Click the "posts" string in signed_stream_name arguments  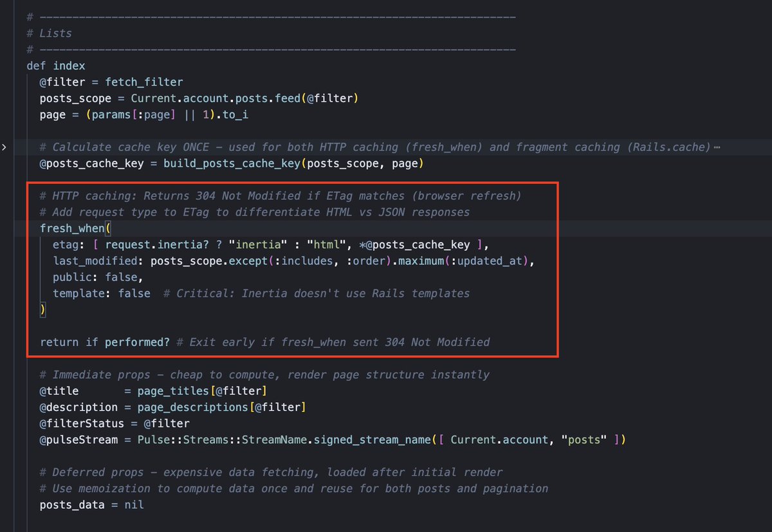pos(584,440)
